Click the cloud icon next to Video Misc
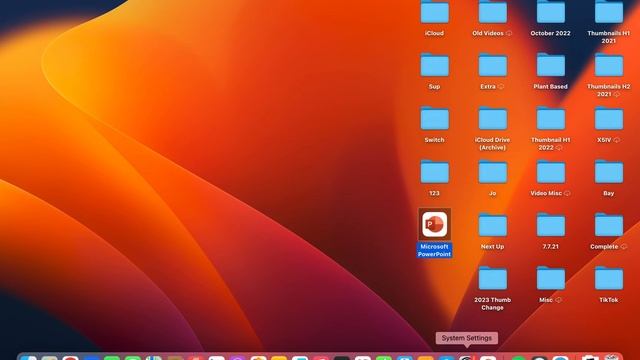 click(567, 193)
